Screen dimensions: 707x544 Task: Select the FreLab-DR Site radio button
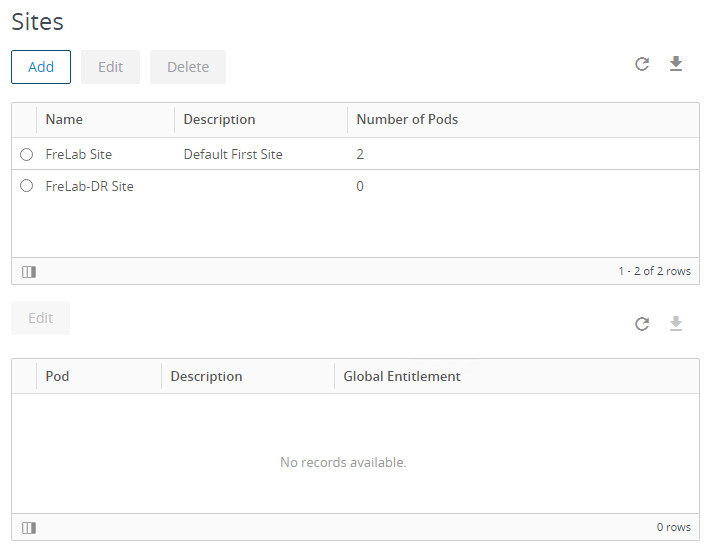27,186
